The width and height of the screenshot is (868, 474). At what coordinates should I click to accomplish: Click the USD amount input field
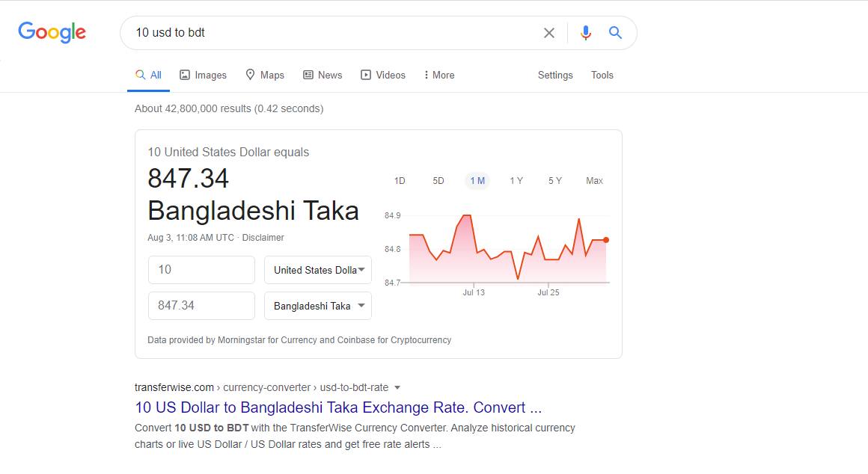(x=201, y=270)
